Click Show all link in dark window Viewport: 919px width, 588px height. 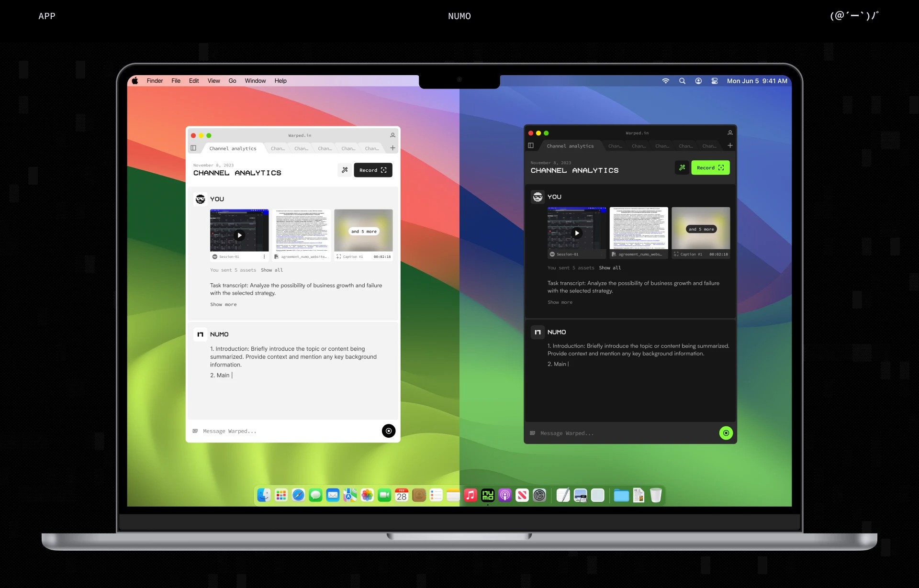coord(610,268)
